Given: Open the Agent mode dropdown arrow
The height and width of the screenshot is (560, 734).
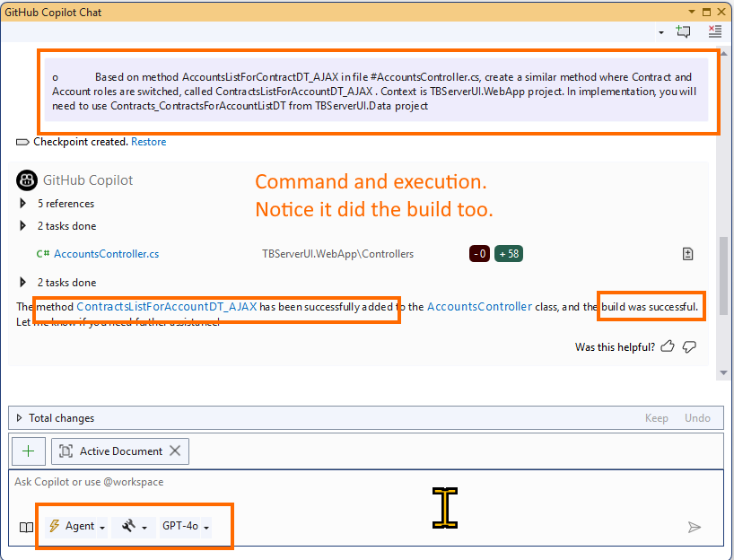Looking at the screenshot, I should 102,527.
